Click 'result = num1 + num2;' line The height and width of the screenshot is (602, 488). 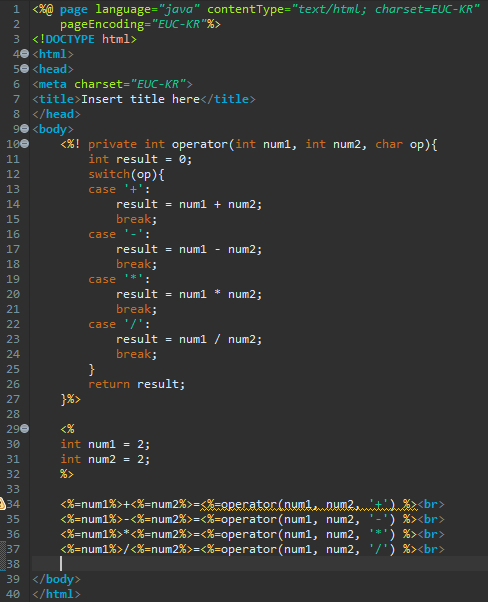pos(189,204)
